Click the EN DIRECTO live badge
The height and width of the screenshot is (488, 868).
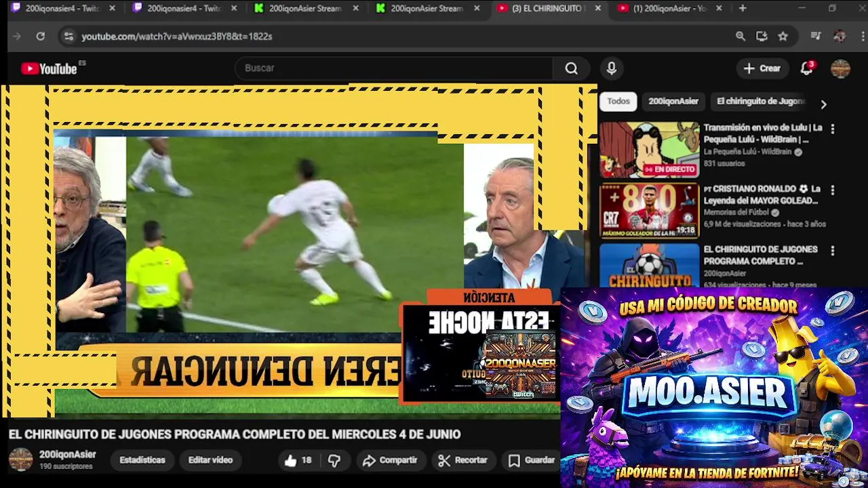(670, 169)
